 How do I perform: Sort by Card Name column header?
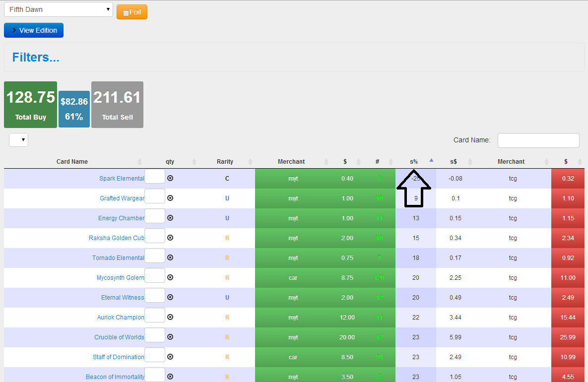72,162
